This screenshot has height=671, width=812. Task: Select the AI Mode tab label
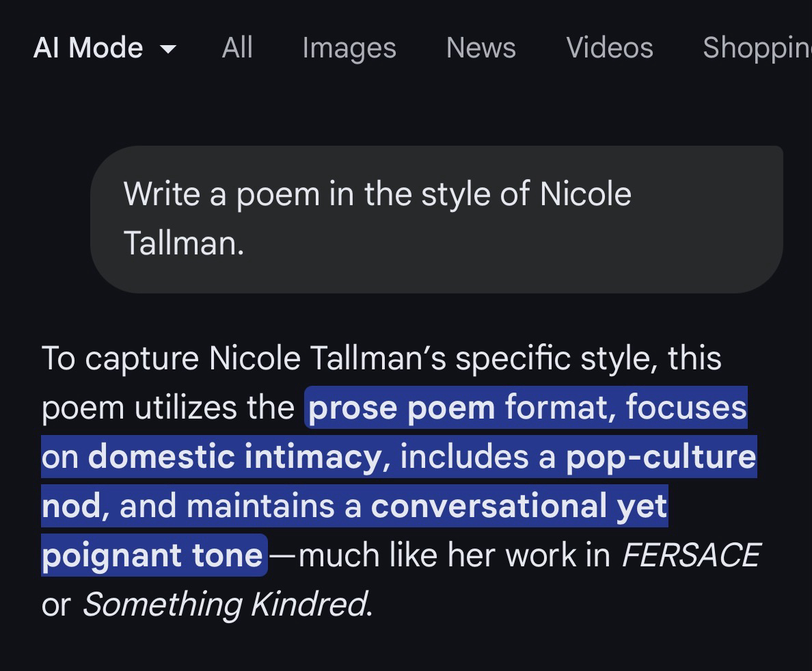pyautogui.click(x=88, y=48)
